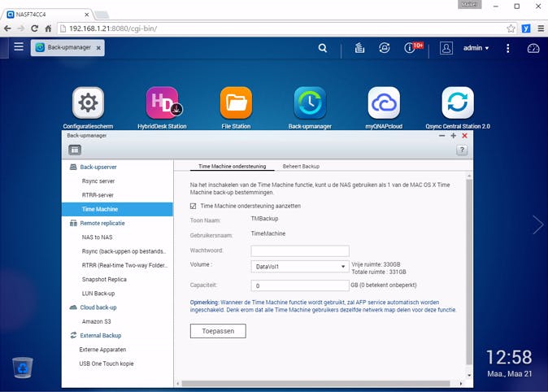Image resolution: width=548 pixels, height=392 pixels.
Task: Click the user profile icon beside admin
Action: coord(446,48)
